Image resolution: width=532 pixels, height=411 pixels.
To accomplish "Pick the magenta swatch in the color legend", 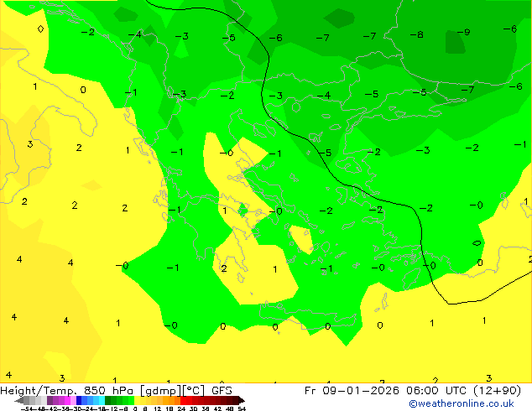I will pyautogui.click(x=67, y=400).
